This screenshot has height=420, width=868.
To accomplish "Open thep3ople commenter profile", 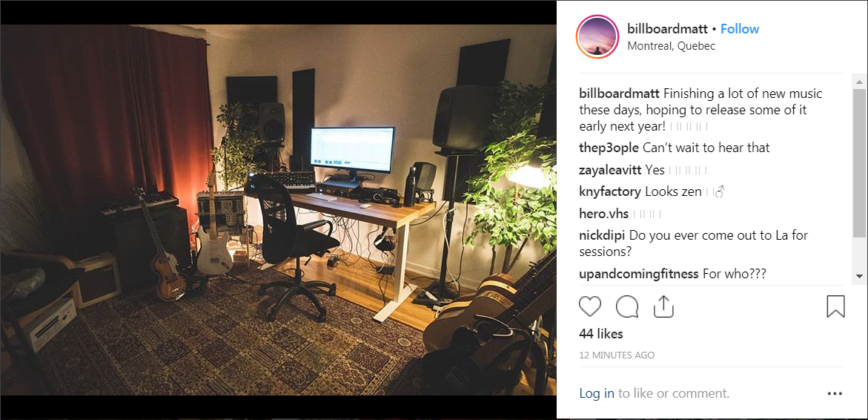I will point(609,148).
